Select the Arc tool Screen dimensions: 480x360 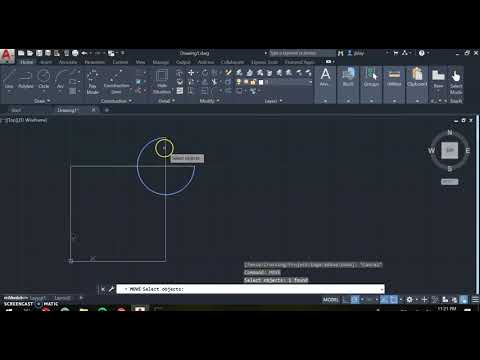point(60,79)
